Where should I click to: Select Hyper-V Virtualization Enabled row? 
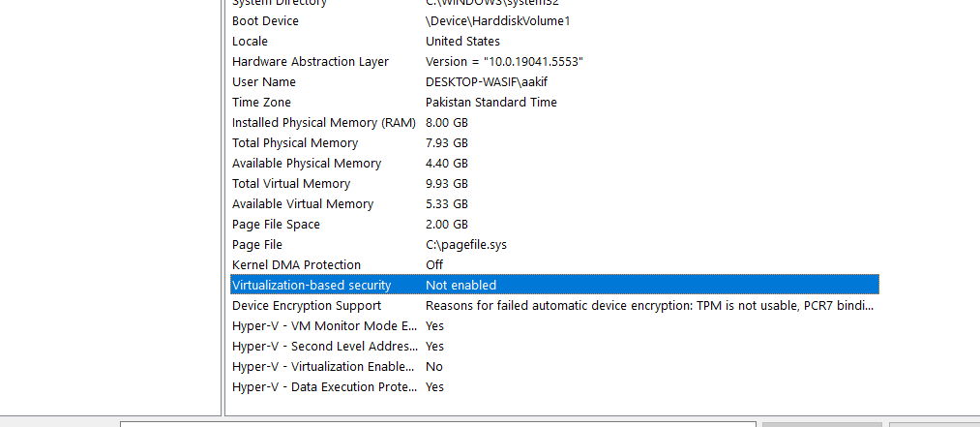(324, 367)
